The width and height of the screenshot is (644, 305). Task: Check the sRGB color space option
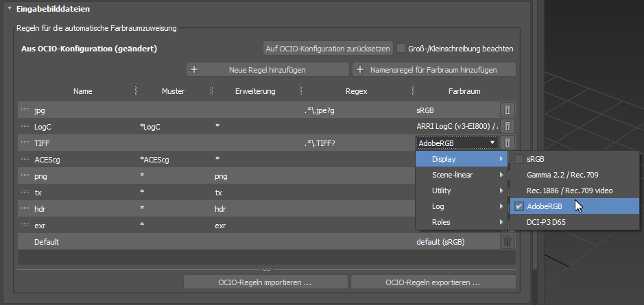519,159
